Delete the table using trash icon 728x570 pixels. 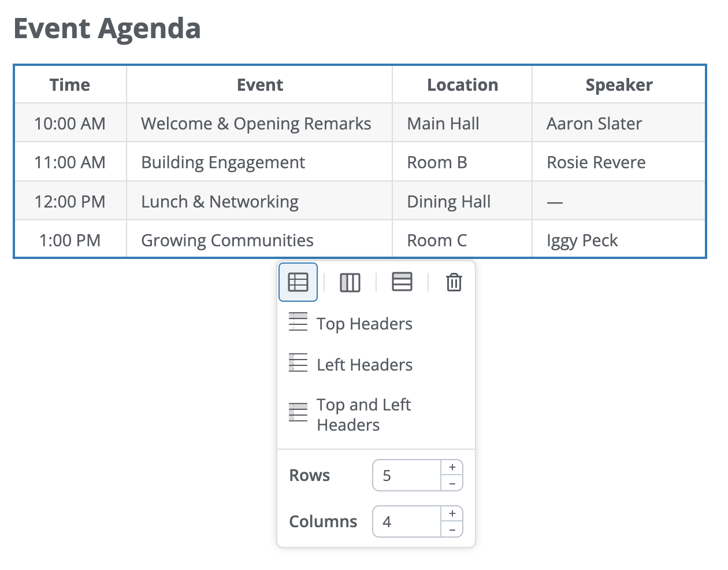pyautogui.click(x=454, y=282)
